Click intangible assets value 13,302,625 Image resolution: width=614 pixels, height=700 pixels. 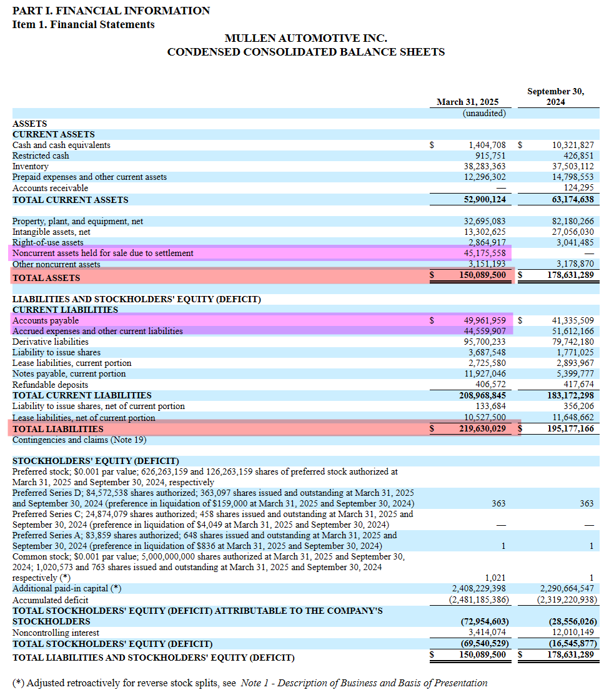(x=485, y=232)
